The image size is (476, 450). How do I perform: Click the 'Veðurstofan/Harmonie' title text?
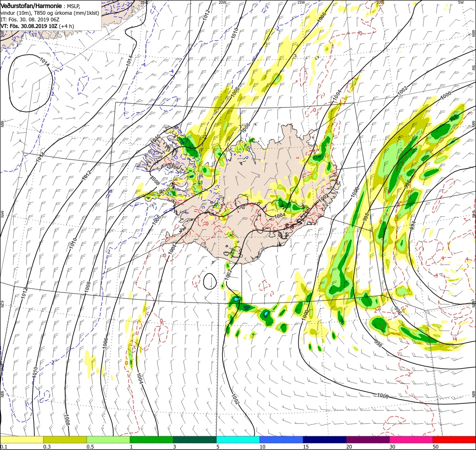coord(32,6)
